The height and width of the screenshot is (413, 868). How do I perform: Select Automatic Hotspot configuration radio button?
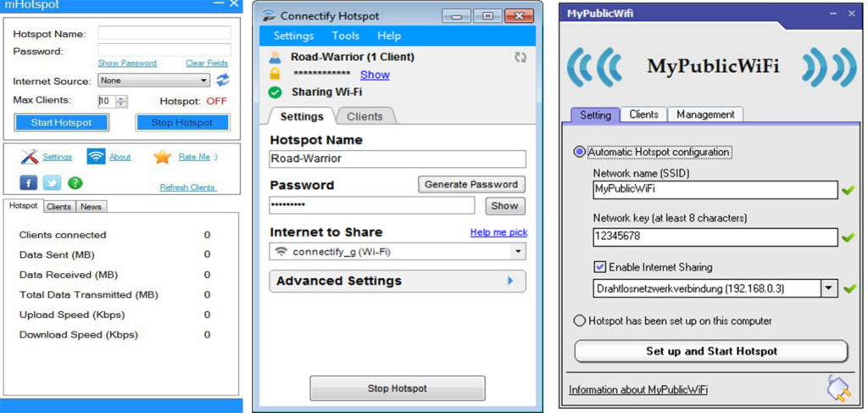pyautogui.click(x=580, y=152)
